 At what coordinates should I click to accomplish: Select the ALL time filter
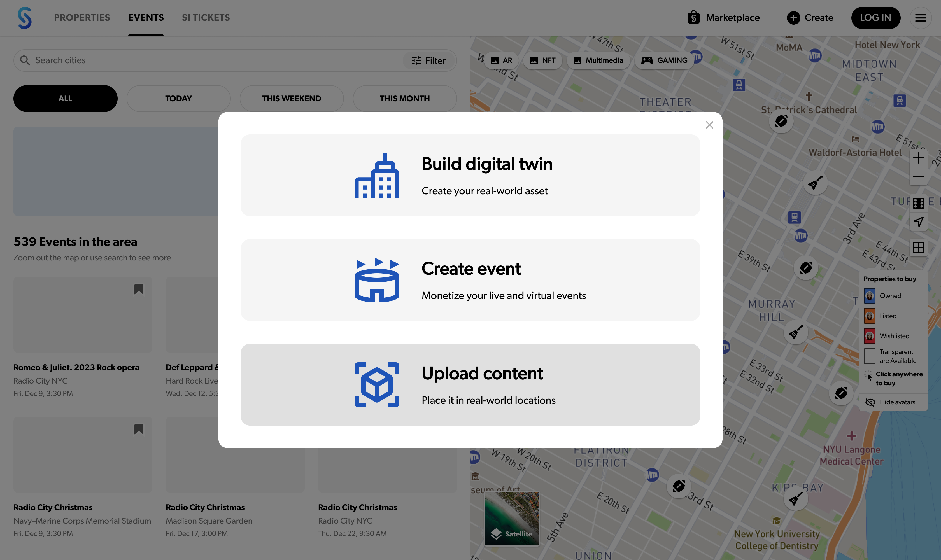(x=65, y=99)
